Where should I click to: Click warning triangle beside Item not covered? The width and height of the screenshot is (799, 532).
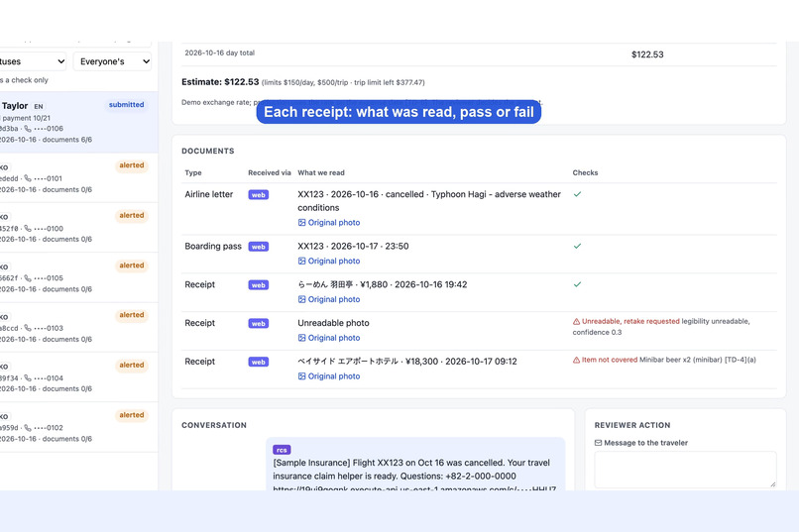(x=576, y=360)
